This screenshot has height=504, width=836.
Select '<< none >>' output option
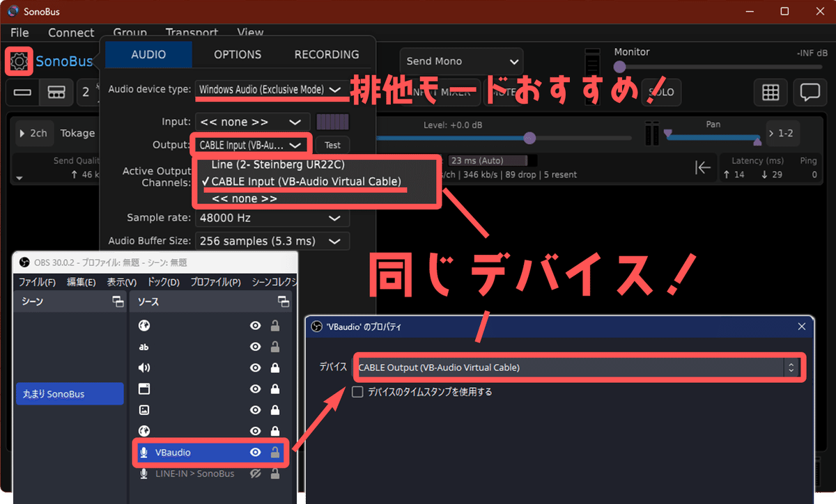pyautogui.click(x=244, y=198)
